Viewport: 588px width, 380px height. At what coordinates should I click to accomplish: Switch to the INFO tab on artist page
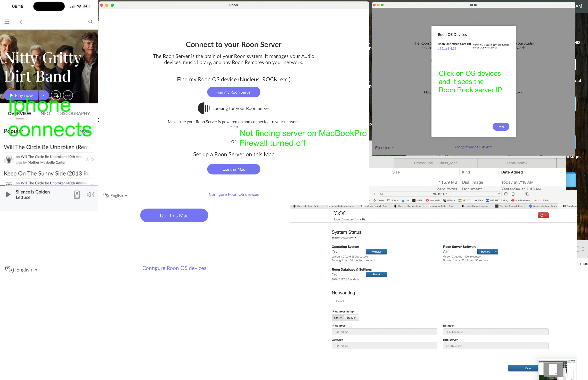(x=45, y=113)
